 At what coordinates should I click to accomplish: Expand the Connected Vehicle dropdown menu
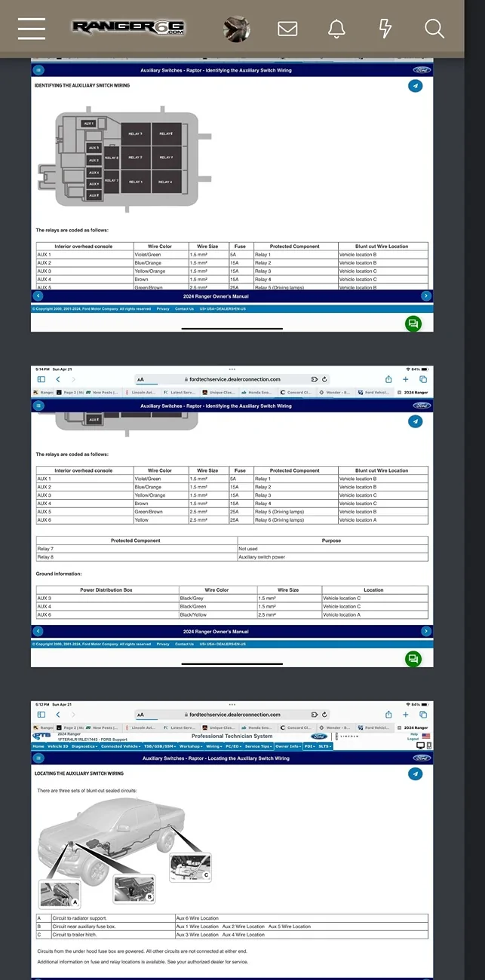[x=121, y=746]
